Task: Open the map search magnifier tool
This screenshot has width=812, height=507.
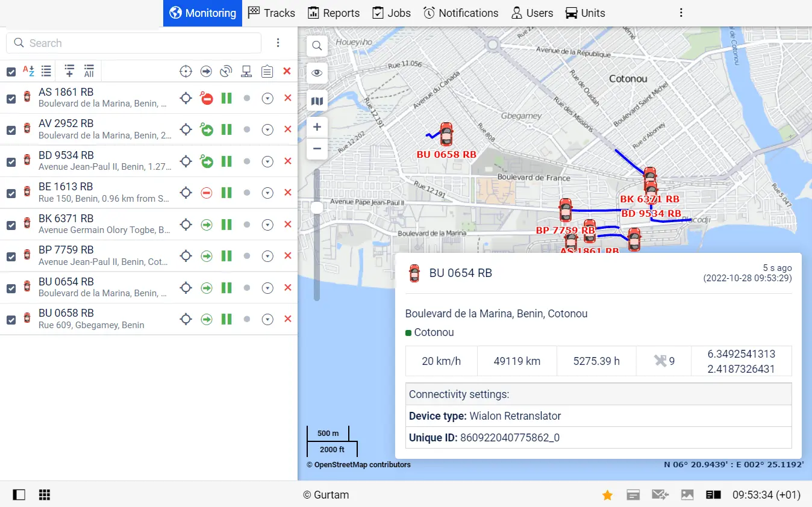Action: 317,46
